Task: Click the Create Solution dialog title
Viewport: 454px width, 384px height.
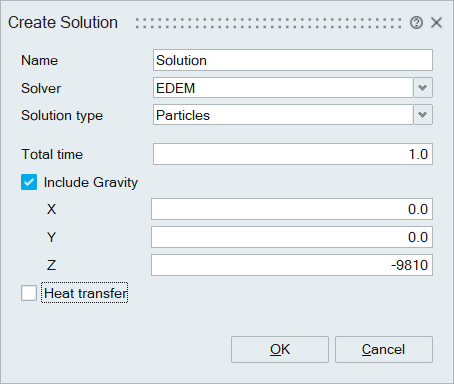Action: 63,23
